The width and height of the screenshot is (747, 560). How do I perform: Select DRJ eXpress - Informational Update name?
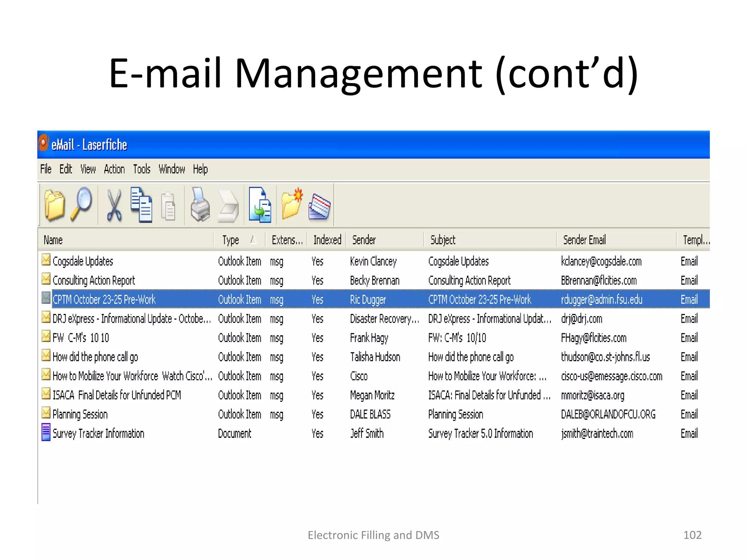pos(132,319)
